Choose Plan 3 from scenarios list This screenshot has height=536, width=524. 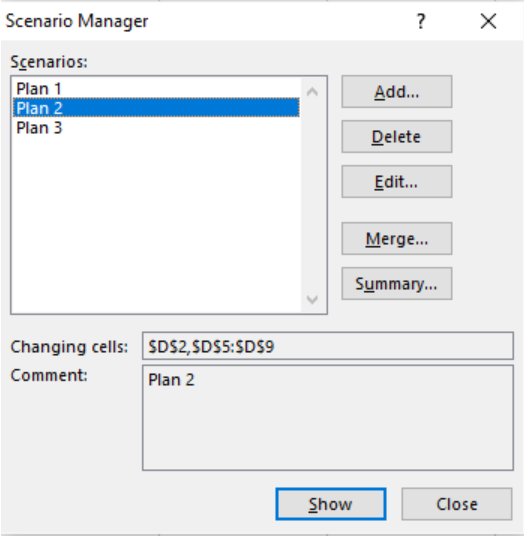pos(156,128)
